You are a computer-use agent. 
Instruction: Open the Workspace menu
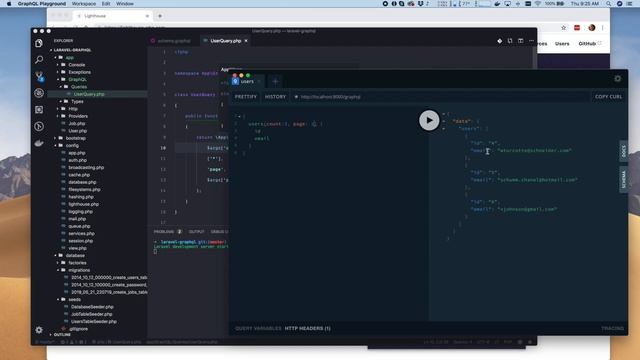[x=84, y=4]
